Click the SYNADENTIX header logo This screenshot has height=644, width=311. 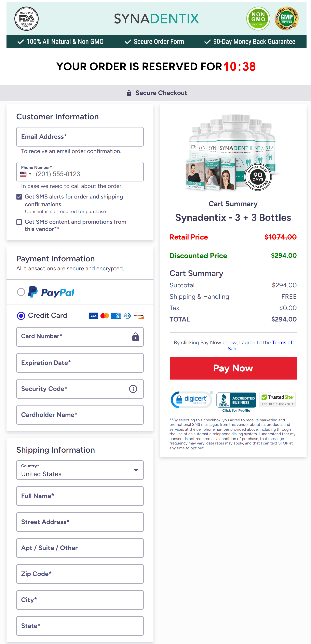(155, 18)
